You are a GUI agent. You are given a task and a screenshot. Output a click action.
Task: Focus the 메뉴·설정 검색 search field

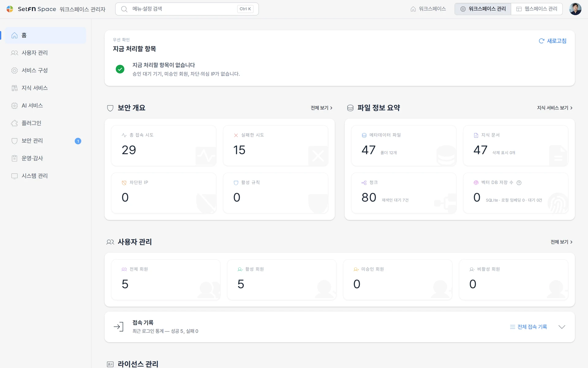coord(187,9)
